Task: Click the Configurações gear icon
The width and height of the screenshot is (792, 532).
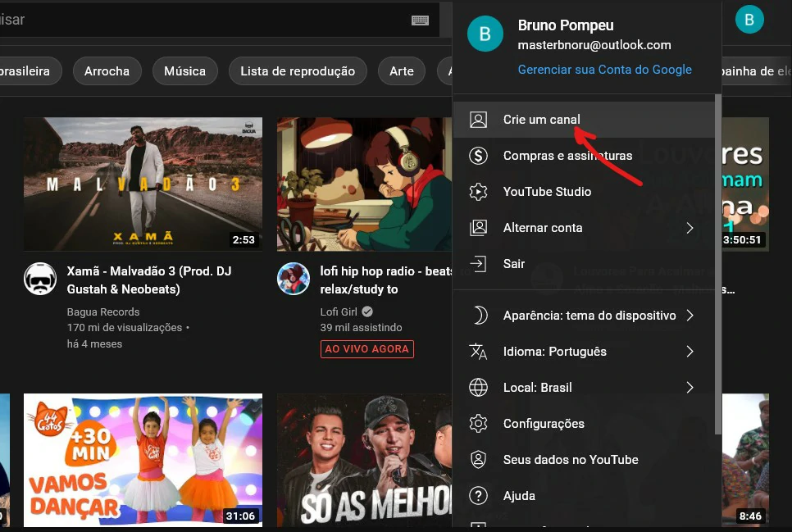Action: pos(478,423)
